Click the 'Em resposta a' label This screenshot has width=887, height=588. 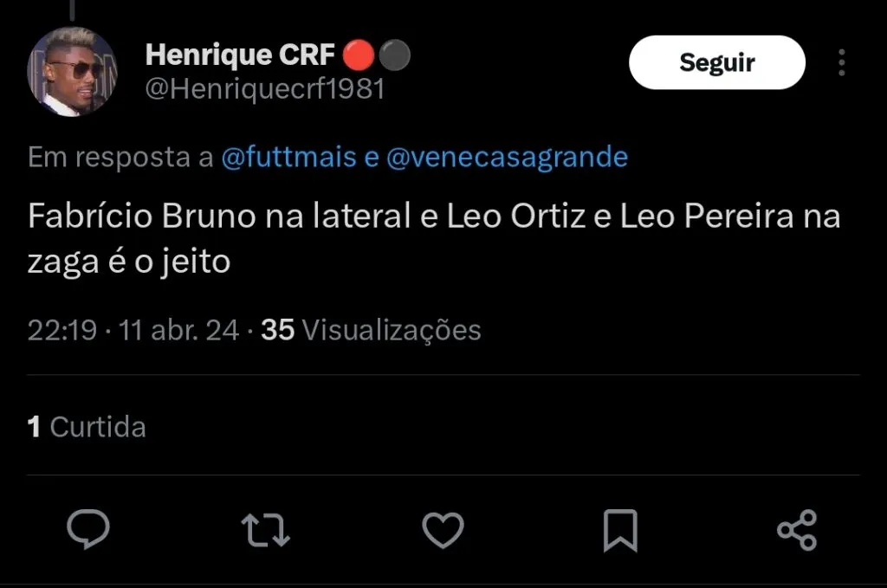(x=120, y=158)
